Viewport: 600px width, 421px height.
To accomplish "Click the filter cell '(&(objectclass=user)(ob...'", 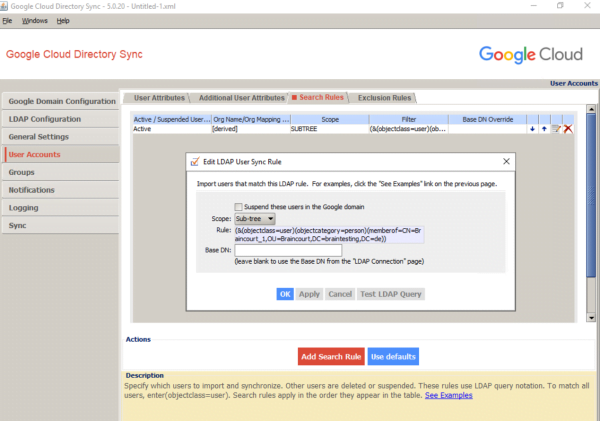I will [409, 129].
